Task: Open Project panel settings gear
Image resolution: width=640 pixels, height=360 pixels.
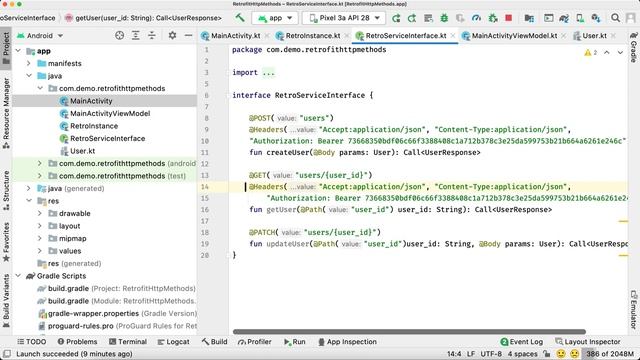Action: click(x=172, y=36)
